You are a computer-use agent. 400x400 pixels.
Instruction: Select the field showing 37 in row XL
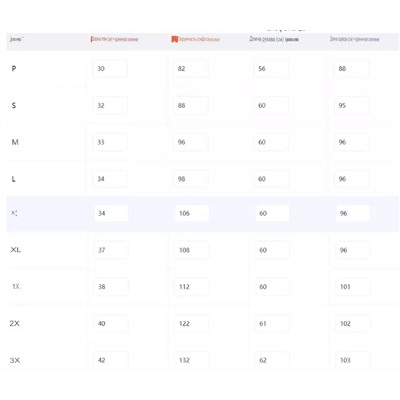click(x=111, y=250)
